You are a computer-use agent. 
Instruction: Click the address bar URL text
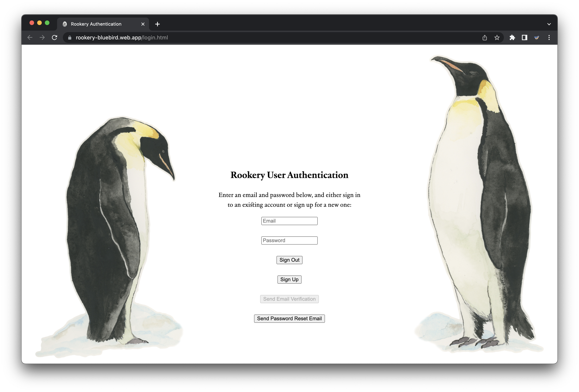click(122, 37)
